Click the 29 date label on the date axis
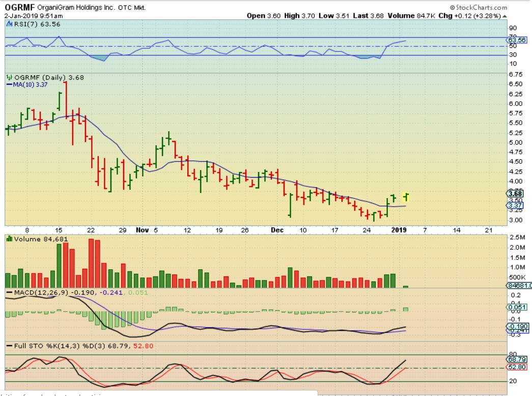 click(x=123, y=230)
